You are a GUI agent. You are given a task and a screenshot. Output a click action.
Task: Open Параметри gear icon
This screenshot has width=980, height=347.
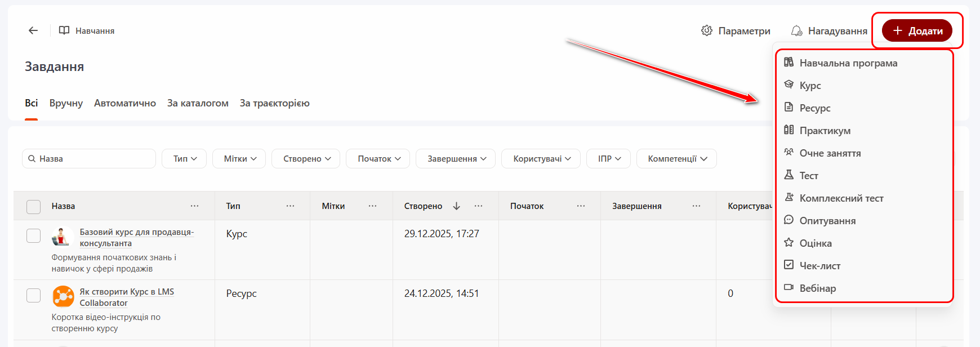706,30
